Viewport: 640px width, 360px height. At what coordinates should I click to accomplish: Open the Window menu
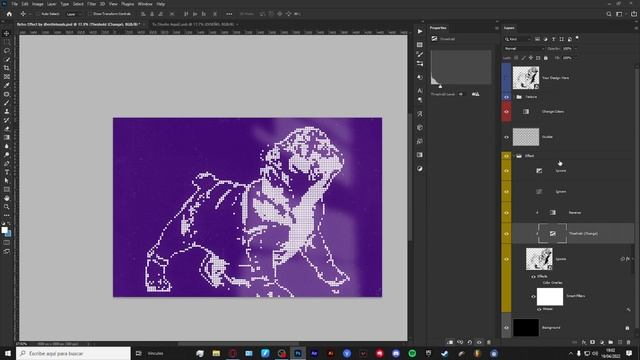point(145,4)
